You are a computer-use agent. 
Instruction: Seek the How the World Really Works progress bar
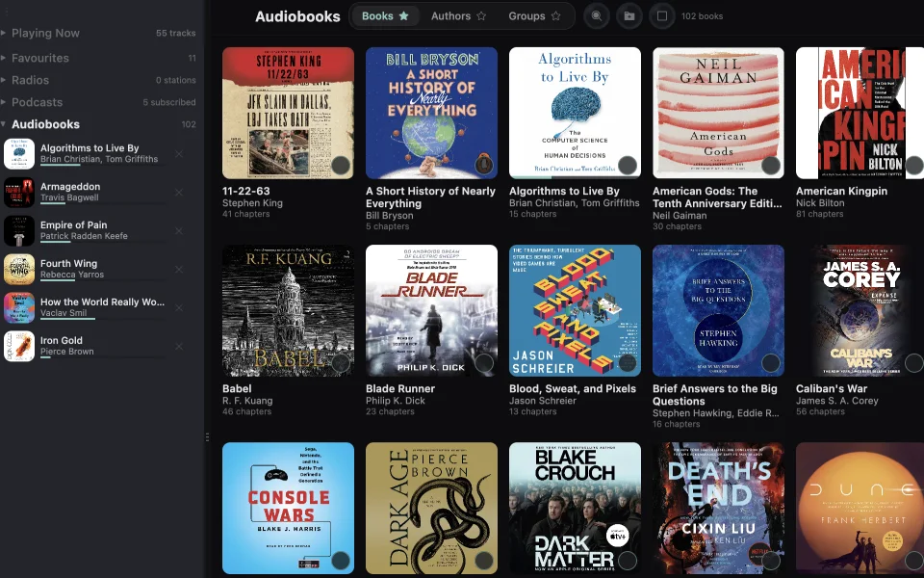pyautogui.click(x=103, y=319)
